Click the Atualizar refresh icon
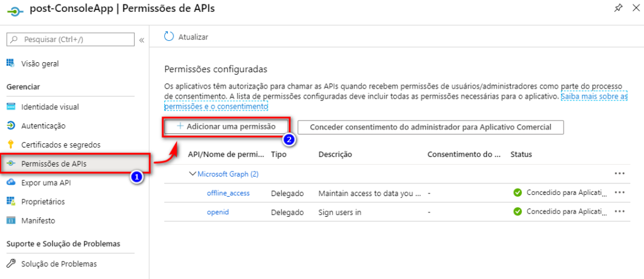Image resolution: width=644 pixels, height=279 pixels. [169, 36]
